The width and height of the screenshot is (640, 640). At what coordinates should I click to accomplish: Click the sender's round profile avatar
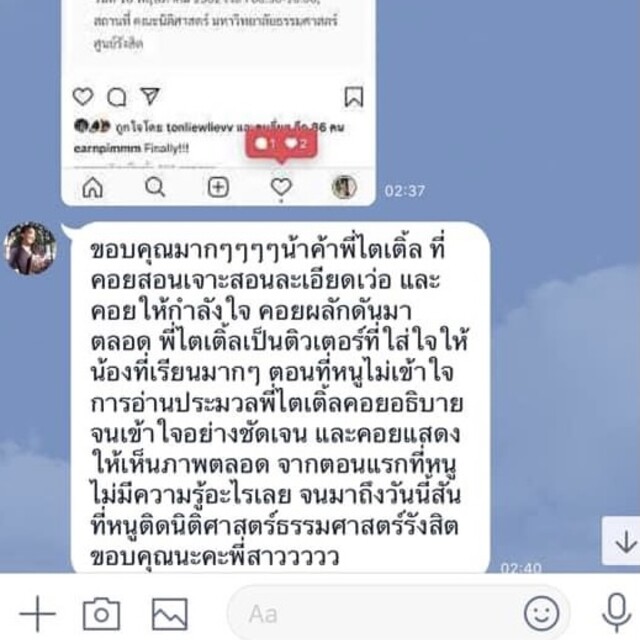[30, 248]
